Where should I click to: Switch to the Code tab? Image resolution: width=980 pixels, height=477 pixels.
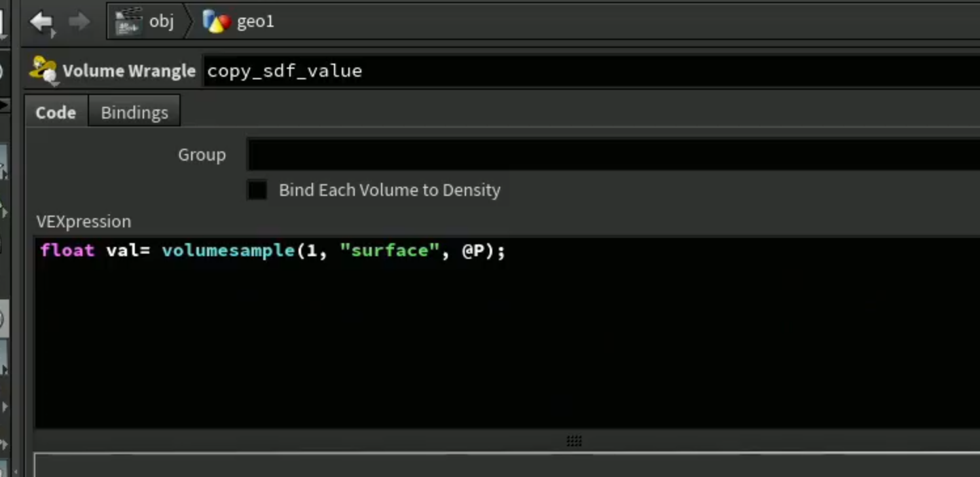[x=56, y=112]
